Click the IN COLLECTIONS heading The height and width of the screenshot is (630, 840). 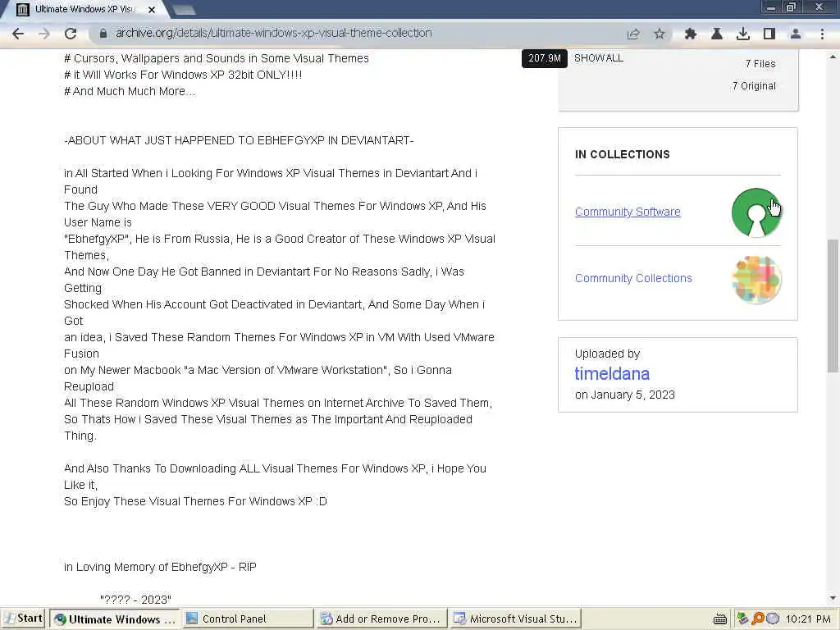tap(622, 154)
